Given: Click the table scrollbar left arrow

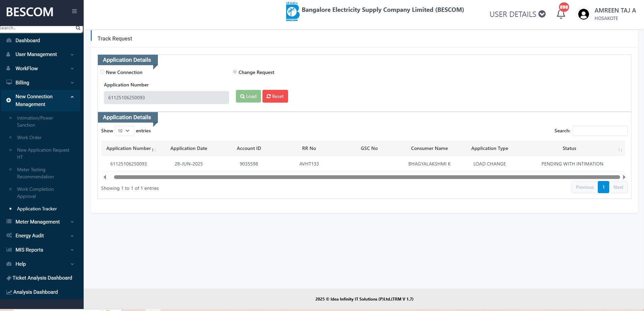Looking at the screenshot, I should click(x=105, y=177).
